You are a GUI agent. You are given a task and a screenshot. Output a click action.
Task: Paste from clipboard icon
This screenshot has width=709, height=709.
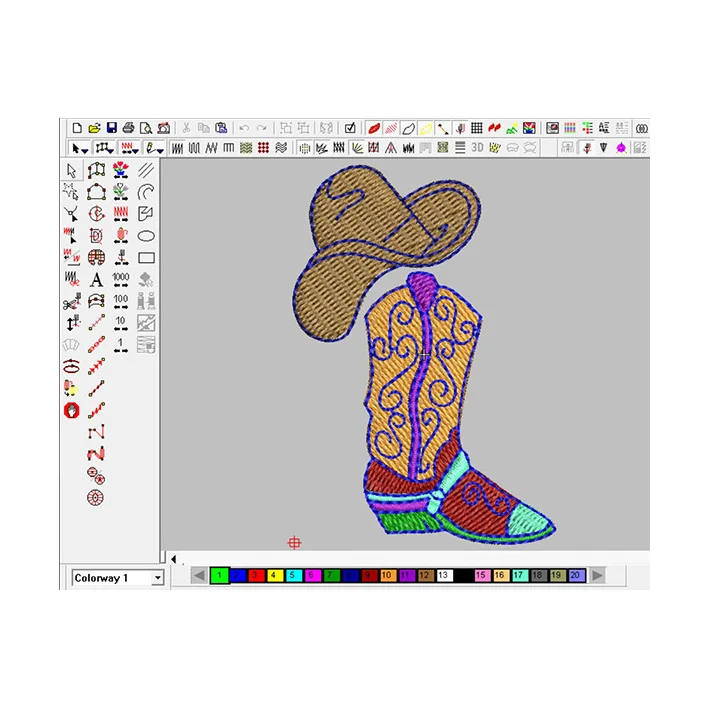[x=221, y=128]
